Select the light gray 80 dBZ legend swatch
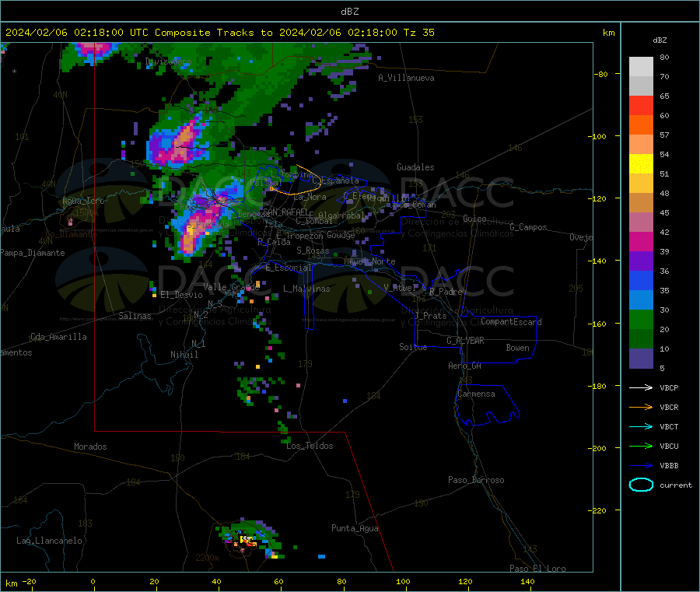Screen dimensions: 700x592 (641, 67)
